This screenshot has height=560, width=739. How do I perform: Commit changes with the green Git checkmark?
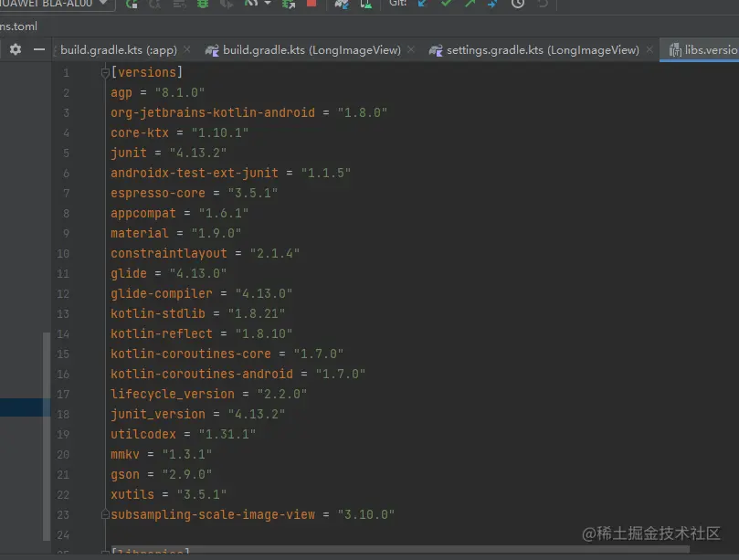pyautogui.click(x=446, y=4)
